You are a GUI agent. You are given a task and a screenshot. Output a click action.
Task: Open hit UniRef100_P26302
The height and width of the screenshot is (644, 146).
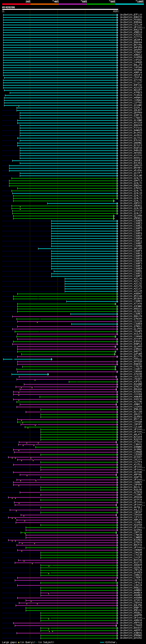(x=131, y=35)
